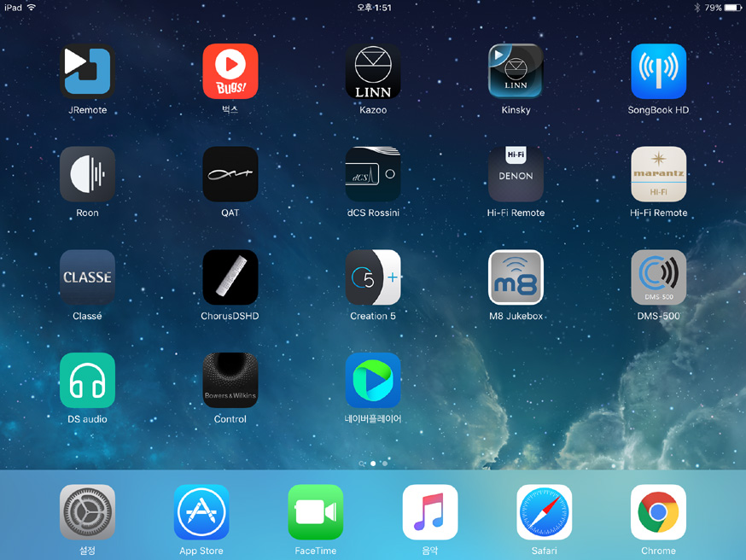The image size is (746, 560).
Task: Launch the DMS-500 app
Action: (x=658, y=277)
